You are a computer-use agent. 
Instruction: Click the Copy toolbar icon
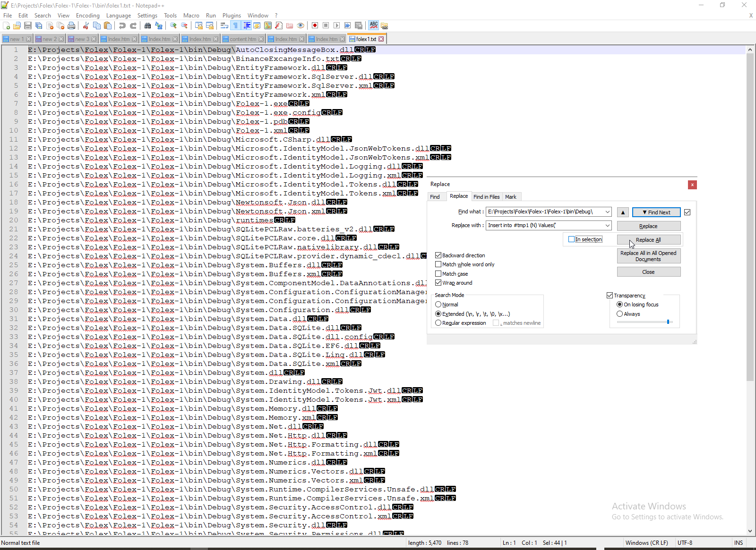click(x=97, y=25)
